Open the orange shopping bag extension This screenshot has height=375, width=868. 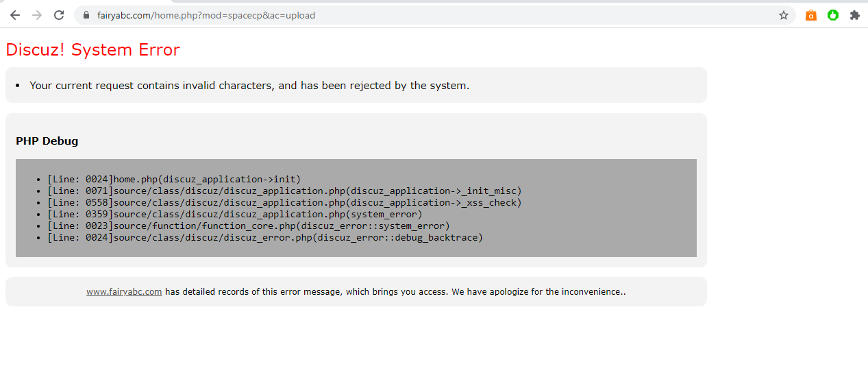point(811,15)
